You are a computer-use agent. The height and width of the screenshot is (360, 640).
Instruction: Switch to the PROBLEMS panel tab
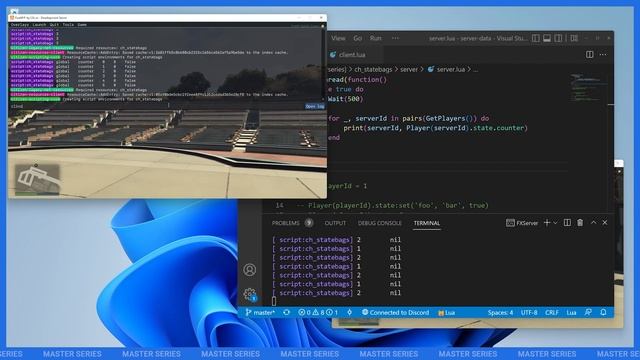coord(286,223)
